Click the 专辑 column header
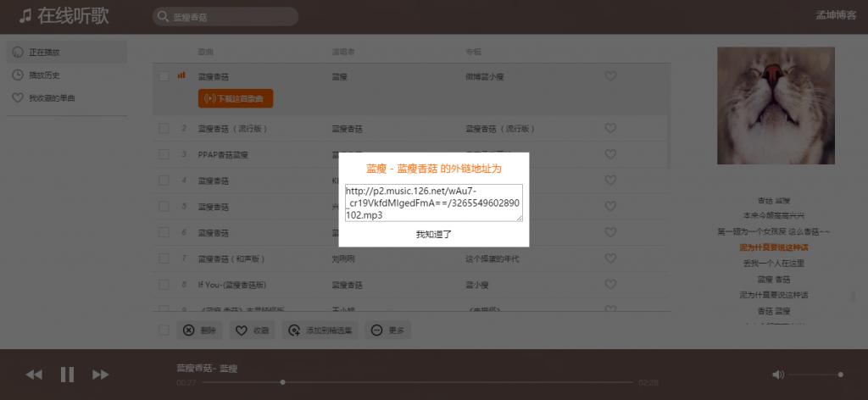 [x=473, y=52]
